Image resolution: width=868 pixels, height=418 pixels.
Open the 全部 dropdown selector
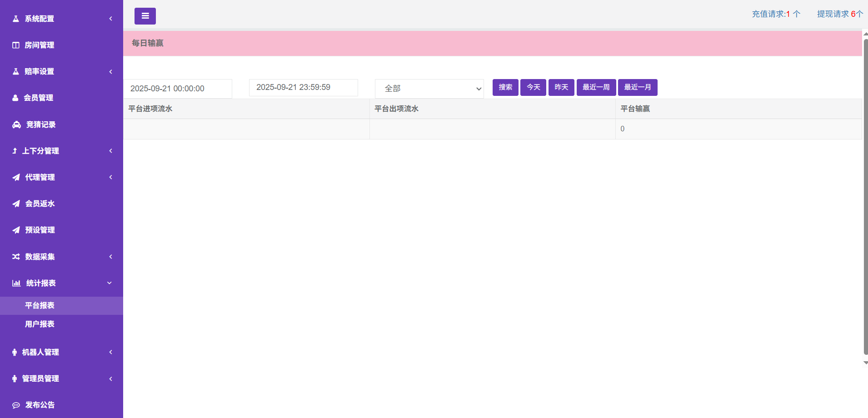(429, 89)
